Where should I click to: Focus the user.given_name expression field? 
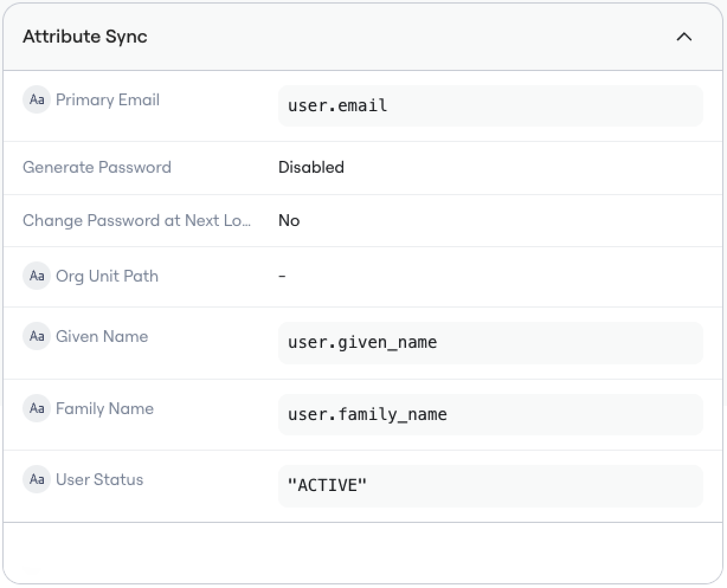pyautogui.click(x=490, y=343)
